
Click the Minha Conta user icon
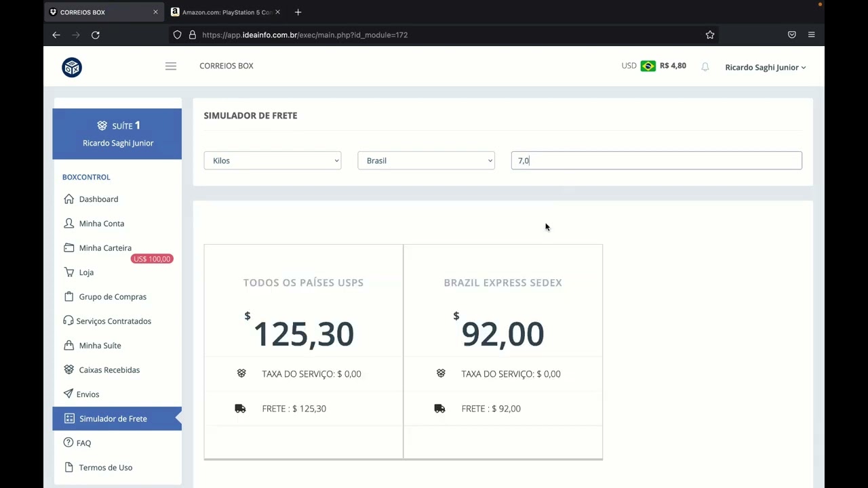point(69,223)
